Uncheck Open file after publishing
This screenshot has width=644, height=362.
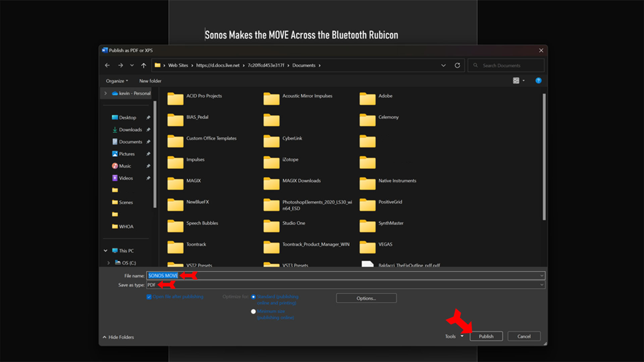(149, 297)
